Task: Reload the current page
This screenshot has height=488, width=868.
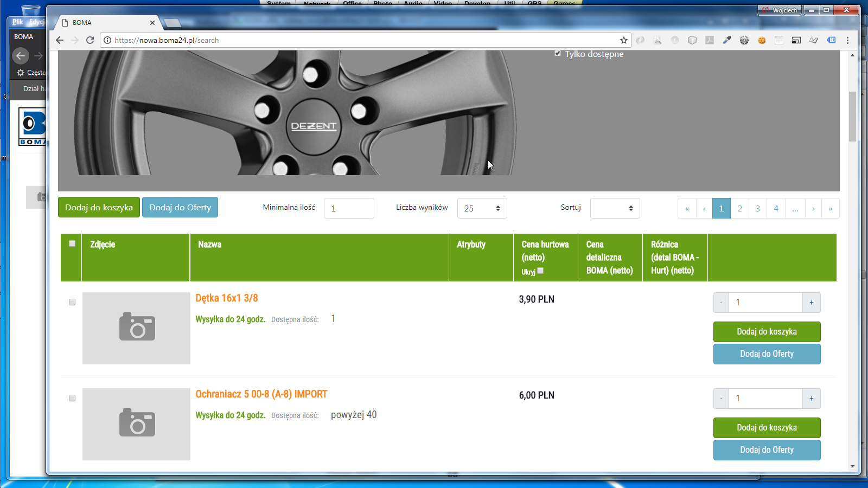Action: pyautogui.click(x=90, y=40)
